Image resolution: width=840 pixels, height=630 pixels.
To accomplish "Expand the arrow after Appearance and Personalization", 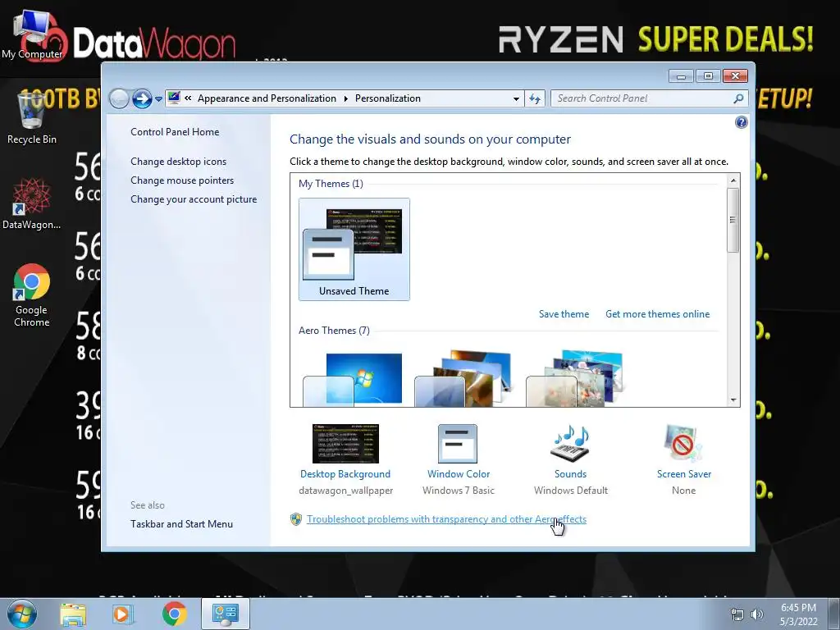I will tap(345, 98).
